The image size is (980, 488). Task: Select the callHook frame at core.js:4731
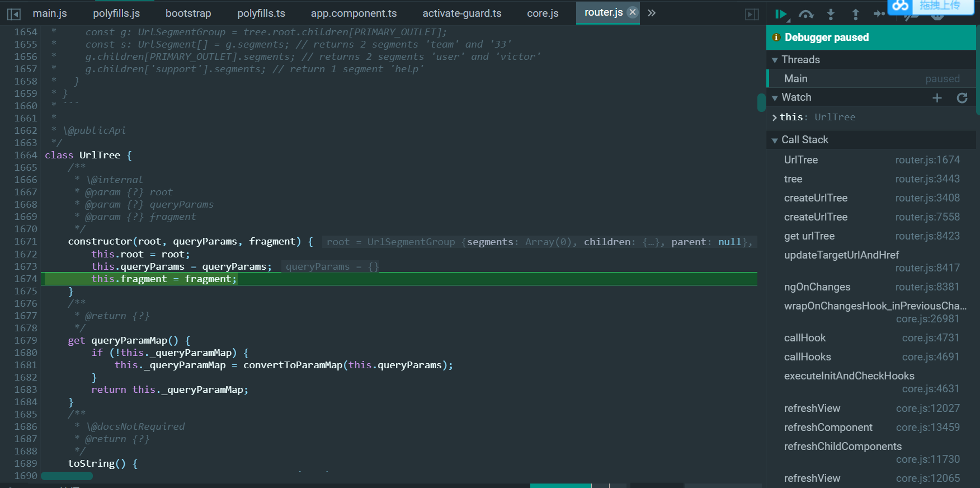[x=871, y=338]
